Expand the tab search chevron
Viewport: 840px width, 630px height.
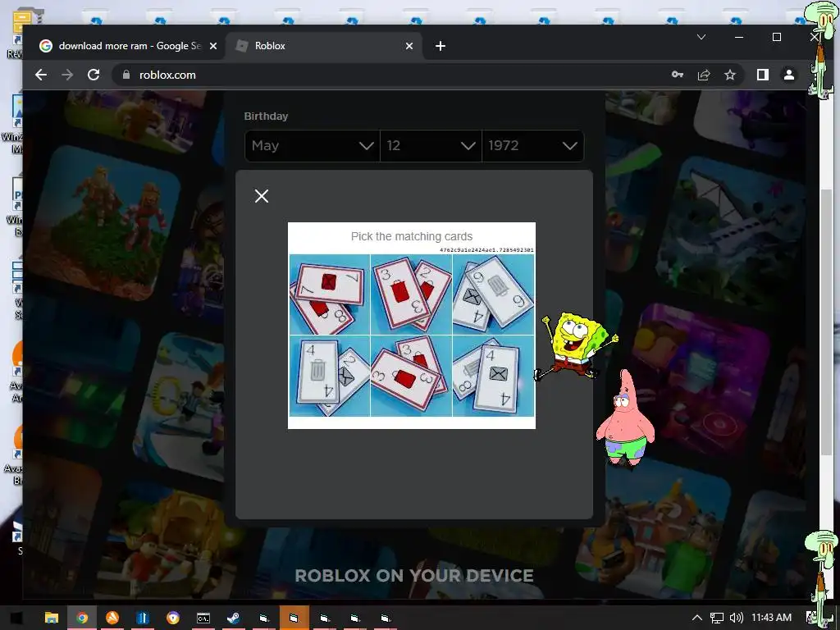701,37
